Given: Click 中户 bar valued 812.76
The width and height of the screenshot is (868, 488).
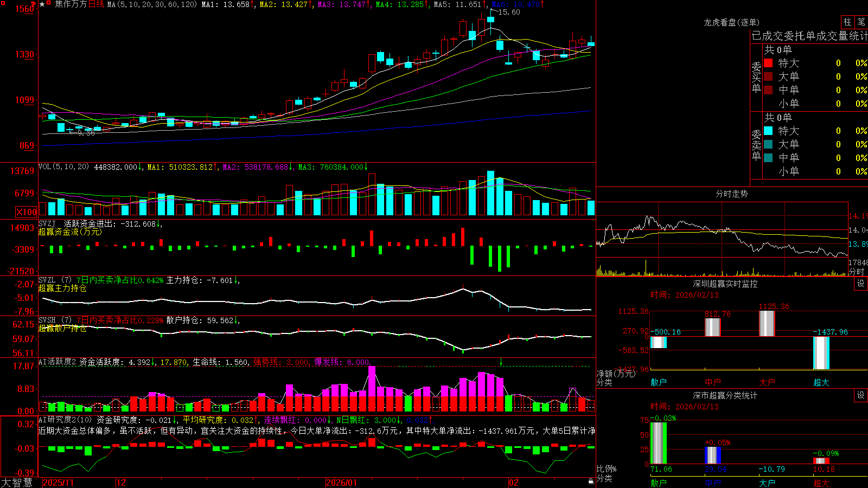Looking at the screenshot, I should (x=713, y=328).
